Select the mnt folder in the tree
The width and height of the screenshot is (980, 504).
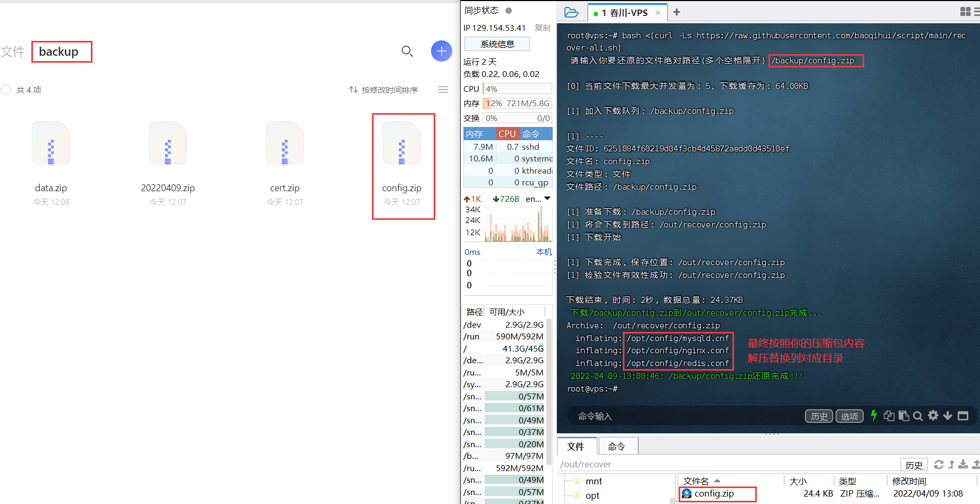(594, 481)
